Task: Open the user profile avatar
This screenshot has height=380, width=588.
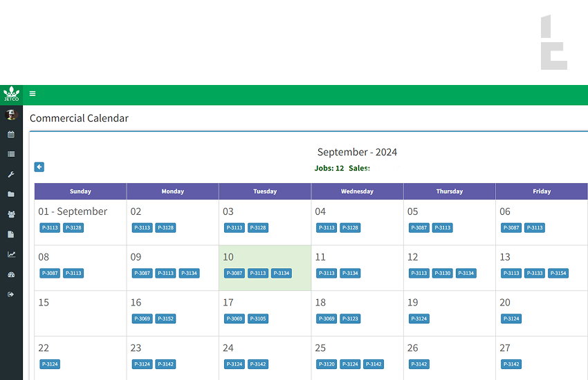Action: click(11, 115)
